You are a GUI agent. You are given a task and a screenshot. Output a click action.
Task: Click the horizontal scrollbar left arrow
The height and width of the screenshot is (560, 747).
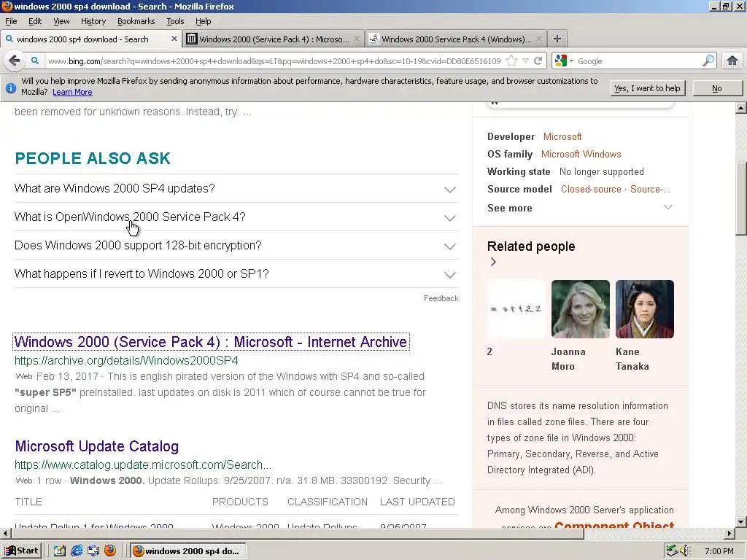coord(5,533)
